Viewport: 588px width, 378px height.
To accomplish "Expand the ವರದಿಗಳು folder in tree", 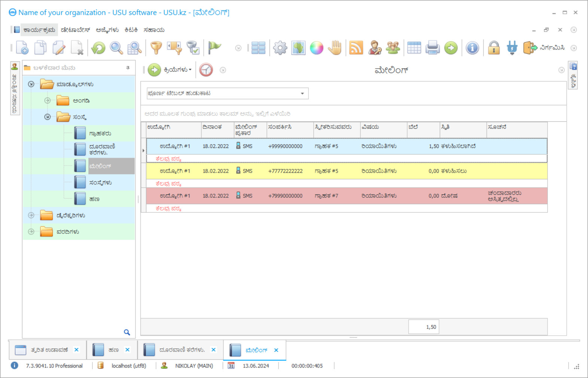I will 31,232.
